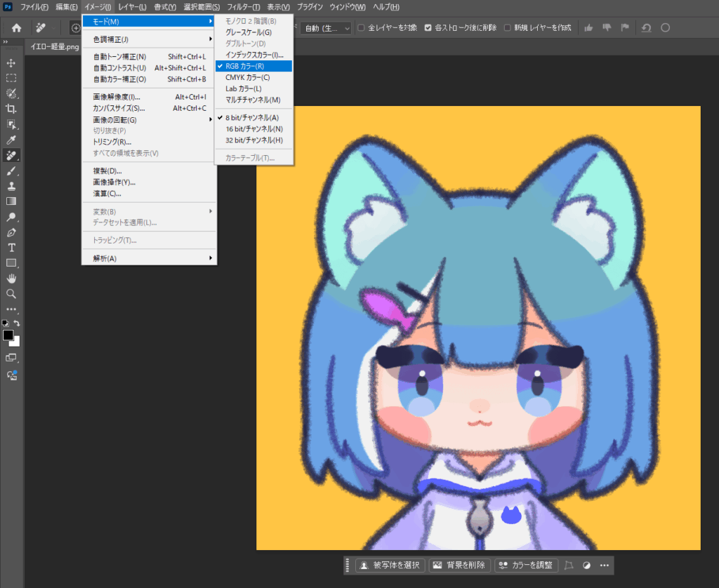Enable the 全レイヤーを対象 checkbox

coord(361,28)
